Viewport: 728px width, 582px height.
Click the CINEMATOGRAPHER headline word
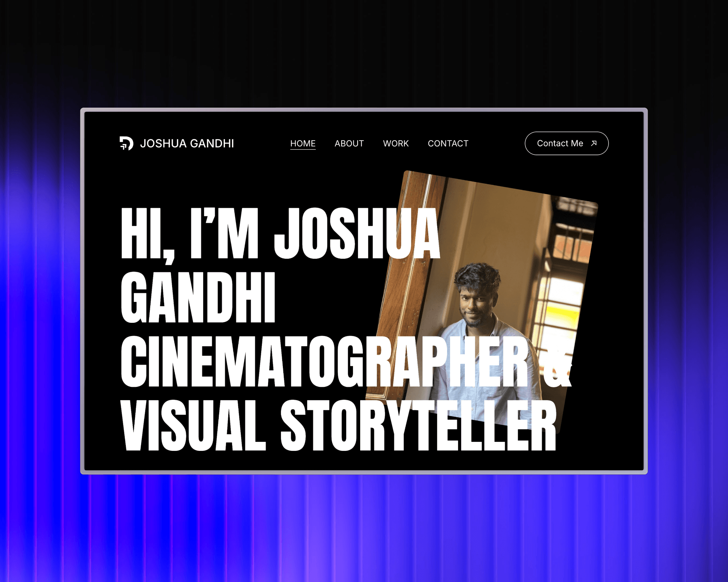(325, 361)
